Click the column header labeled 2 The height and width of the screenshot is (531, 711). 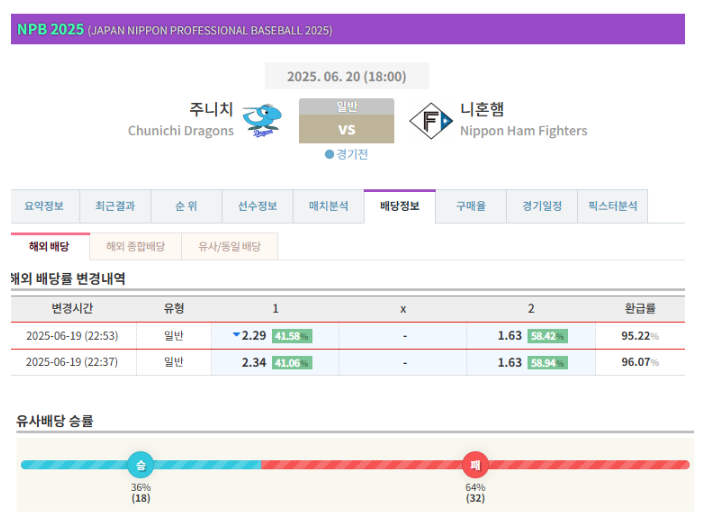(x=531, y=309)
